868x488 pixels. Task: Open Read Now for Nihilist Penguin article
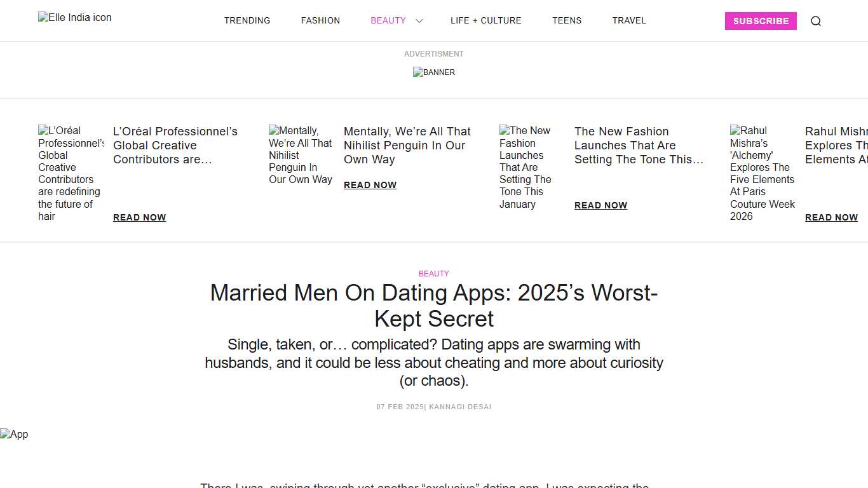point(370,185)
